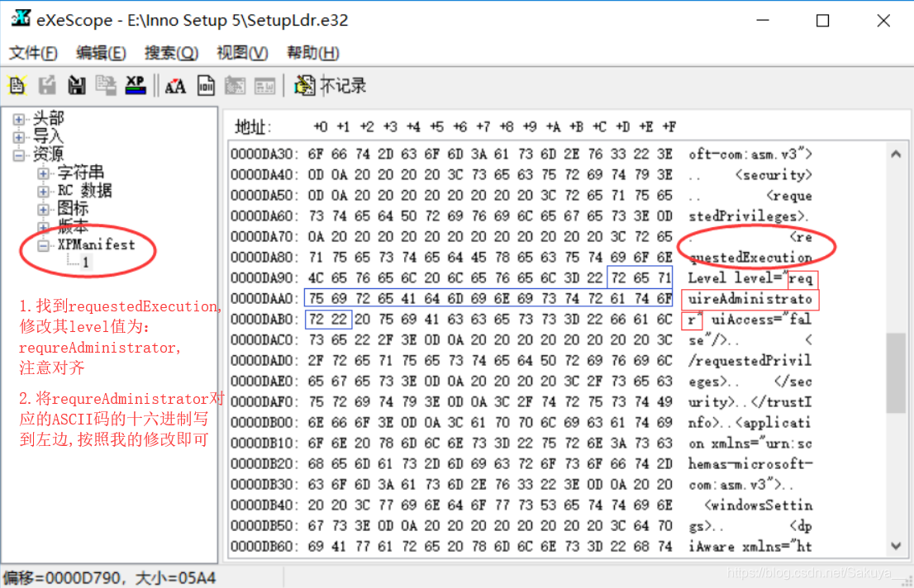The height and width of the screenshot is (588, 914).
Task: Select the 头部 tree label
Action: pos(49,119)
